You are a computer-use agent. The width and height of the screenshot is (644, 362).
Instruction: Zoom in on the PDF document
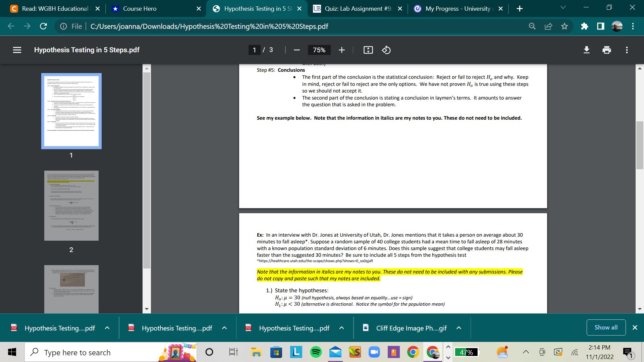(x=342, y=50)
